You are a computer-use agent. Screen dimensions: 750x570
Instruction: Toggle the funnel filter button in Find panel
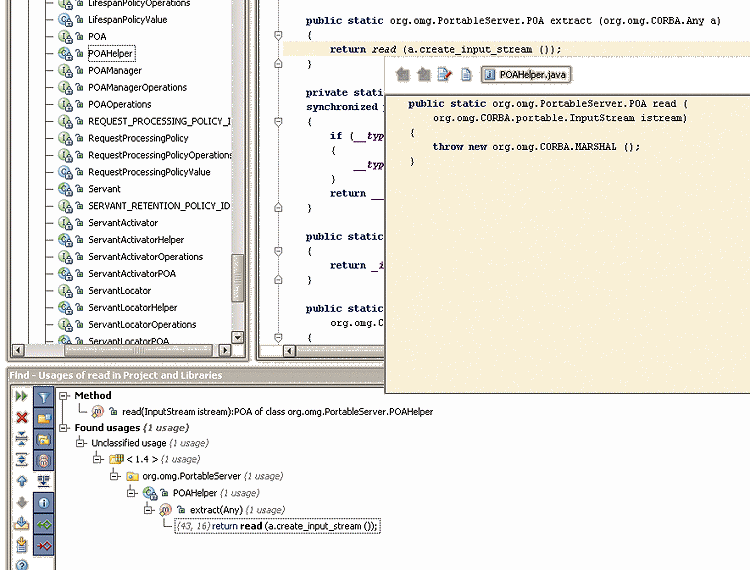(44, 397)
